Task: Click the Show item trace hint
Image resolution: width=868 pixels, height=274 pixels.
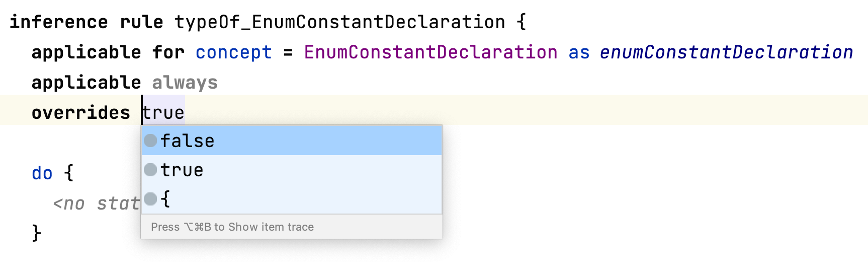Action: pyautogui.click(x=232, y=227)
